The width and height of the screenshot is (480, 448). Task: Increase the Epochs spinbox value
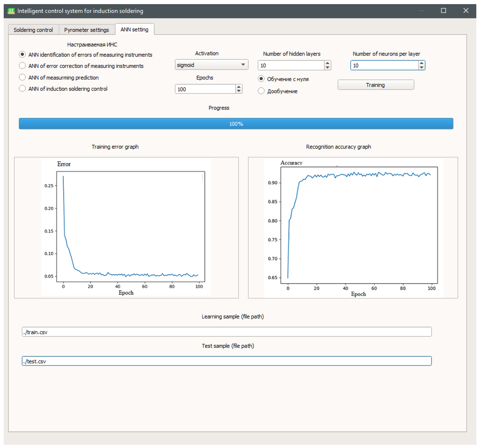(239, 87)
